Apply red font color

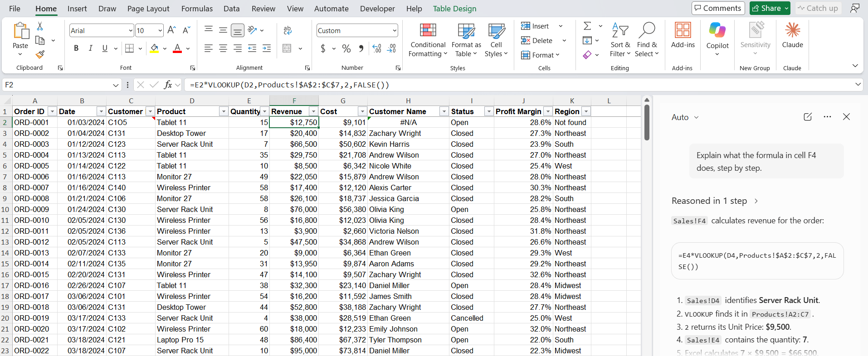(177, 48)
